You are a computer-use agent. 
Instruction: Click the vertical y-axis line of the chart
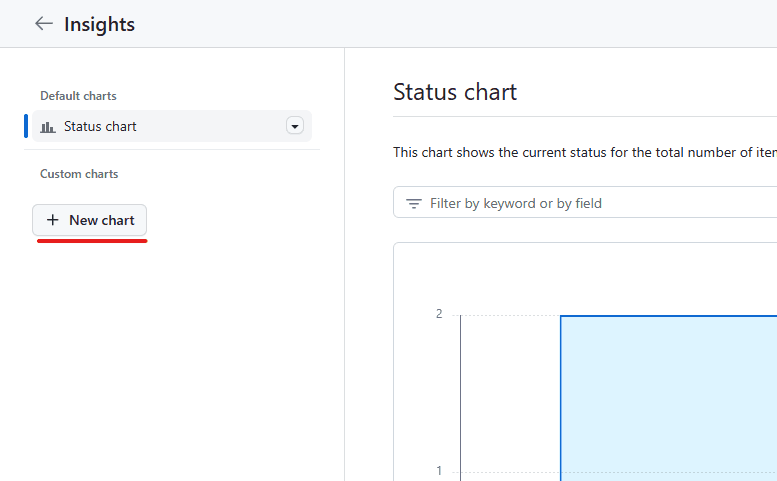click(x=461, y=400)
